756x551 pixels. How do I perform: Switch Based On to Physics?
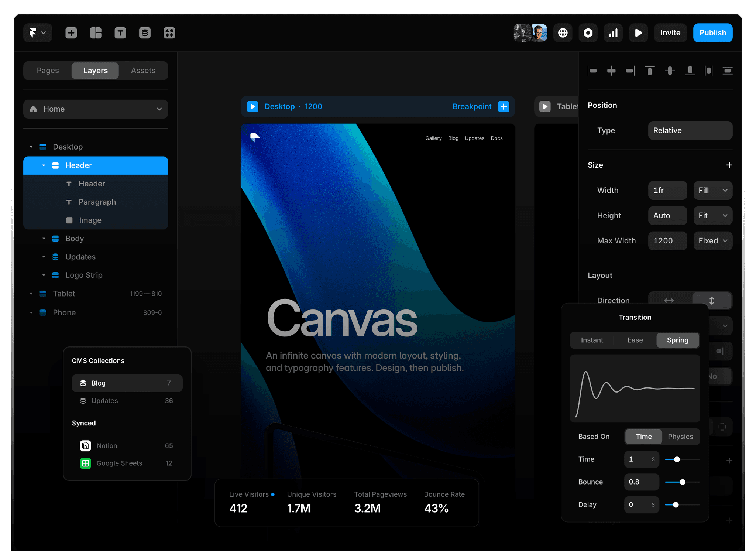pyautogui.click(x=680, y=437)
